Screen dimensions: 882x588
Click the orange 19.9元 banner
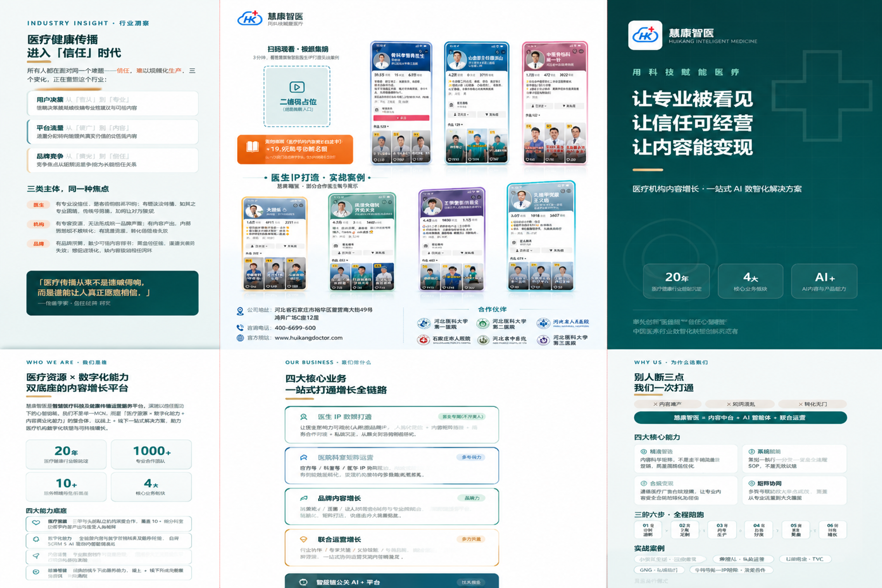point(295,149)
